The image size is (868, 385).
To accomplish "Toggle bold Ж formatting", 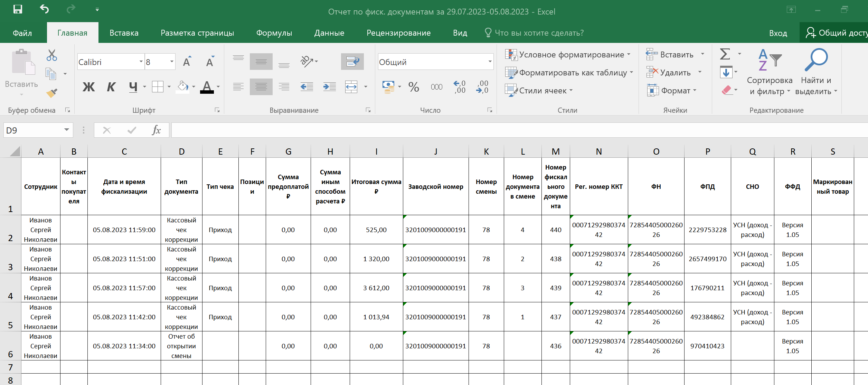I will coord(88,87).
